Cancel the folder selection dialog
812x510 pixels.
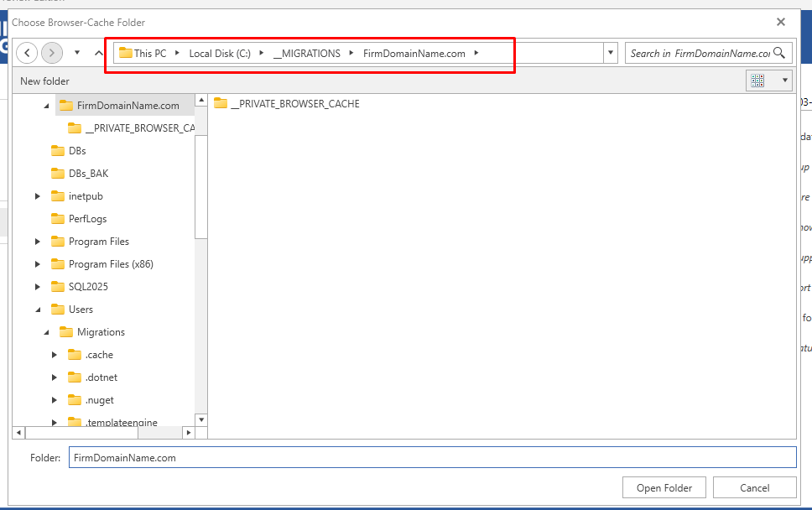[754, 487]
